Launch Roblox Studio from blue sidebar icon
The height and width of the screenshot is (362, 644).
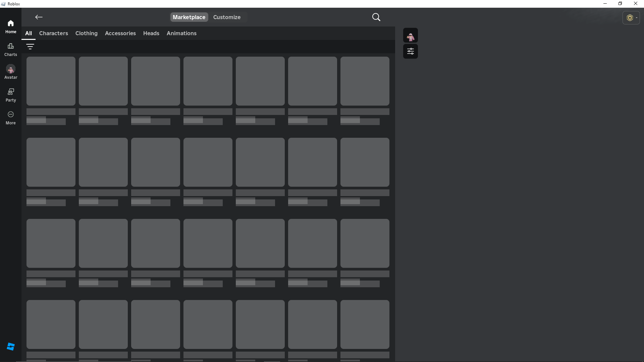pos(11,347)
